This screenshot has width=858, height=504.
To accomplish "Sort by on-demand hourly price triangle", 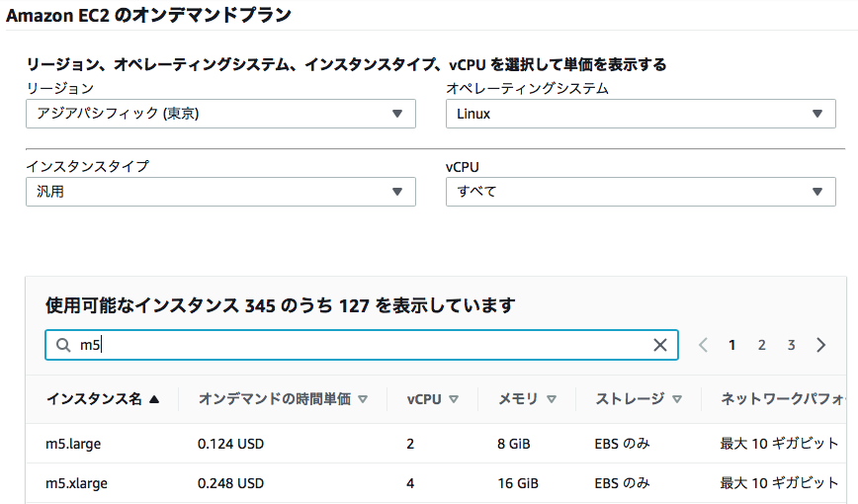I will pyautogui.click(x=362, y=399).
